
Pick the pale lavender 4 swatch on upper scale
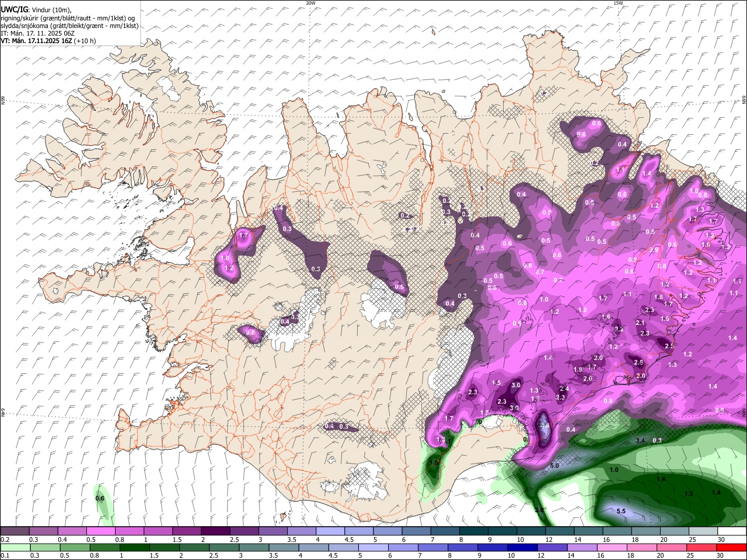tap(330, 531)
